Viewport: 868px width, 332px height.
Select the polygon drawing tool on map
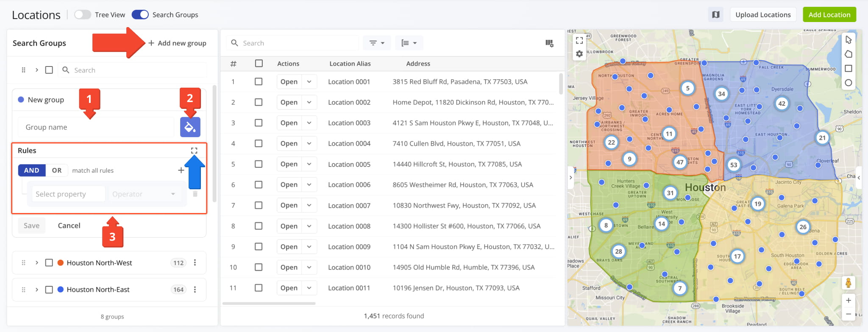[849, 54]
